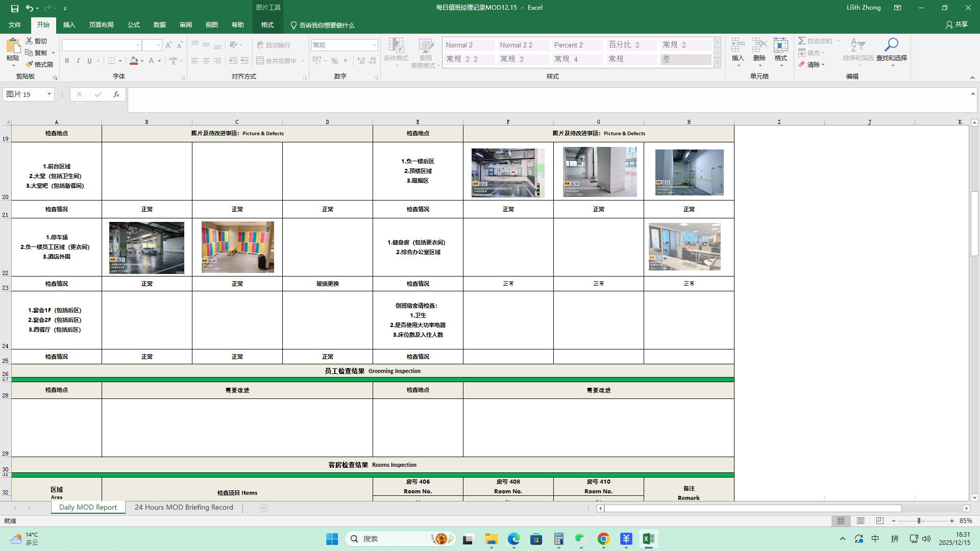980x551 pixels.
Task: Click the Format Painter brush icon
Action: [30, 64]
